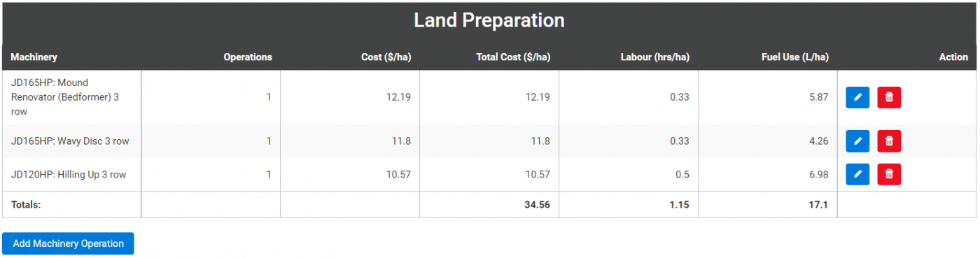Viewport: 980px width, 258px height.
Task: Select fuel use value 6.98
Action: coord(819,174)
